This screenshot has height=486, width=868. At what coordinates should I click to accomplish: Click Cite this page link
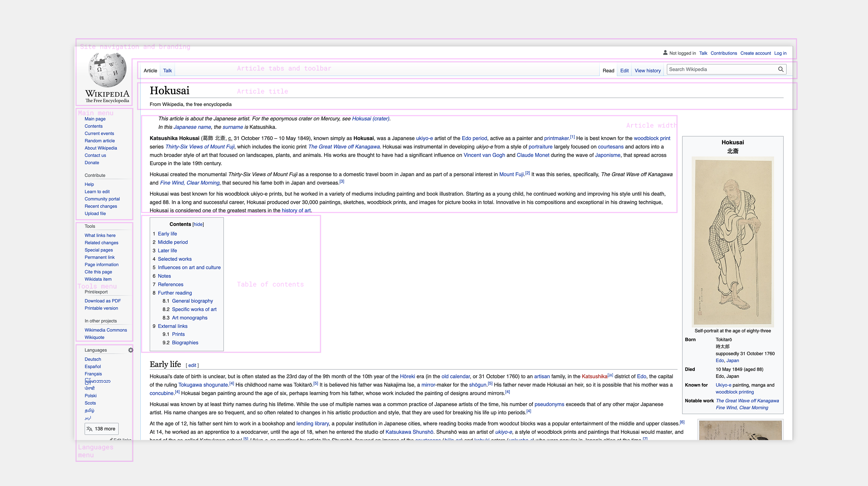[x=98, y=272]
